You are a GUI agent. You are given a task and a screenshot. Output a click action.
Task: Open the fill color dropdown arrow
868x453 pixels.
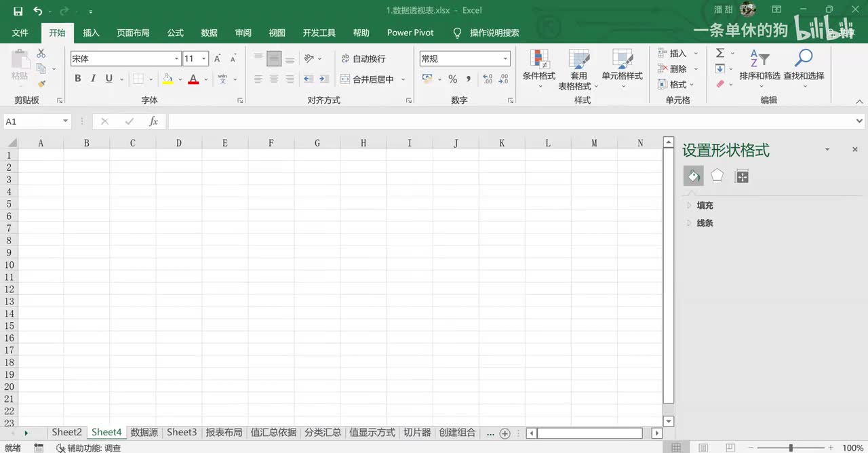point(180,79)
